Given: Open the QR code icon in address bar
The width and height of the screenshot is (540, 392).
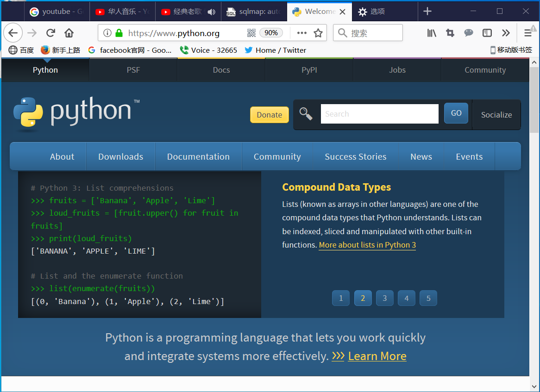Looking at the screenshot, I should click(251, 33).
